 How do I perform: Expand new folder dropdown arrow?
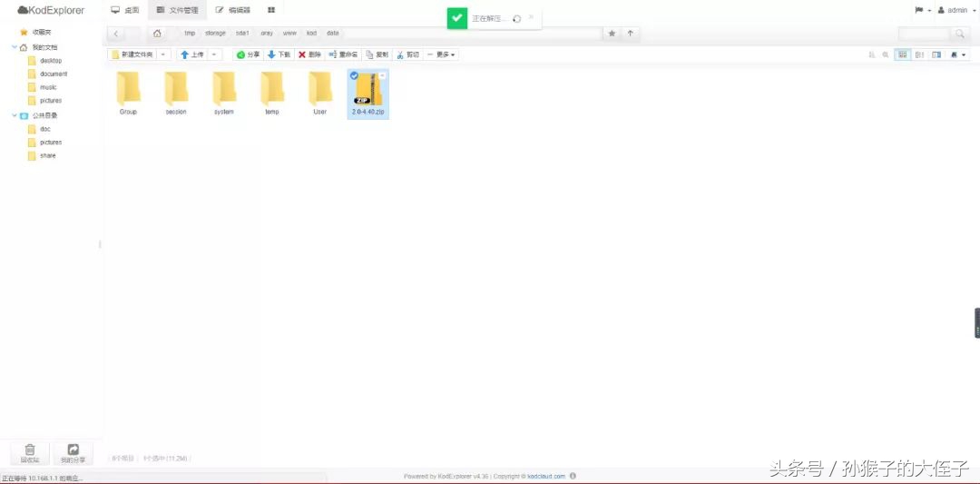tap(163, 54)
